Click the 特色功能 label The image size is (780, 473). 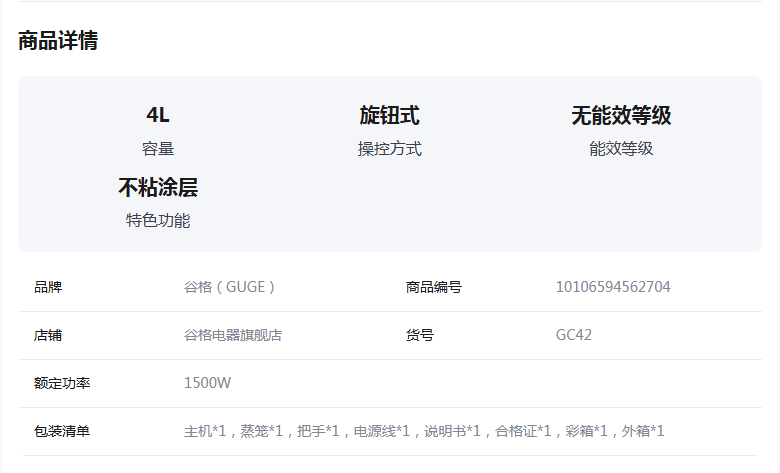158,220
